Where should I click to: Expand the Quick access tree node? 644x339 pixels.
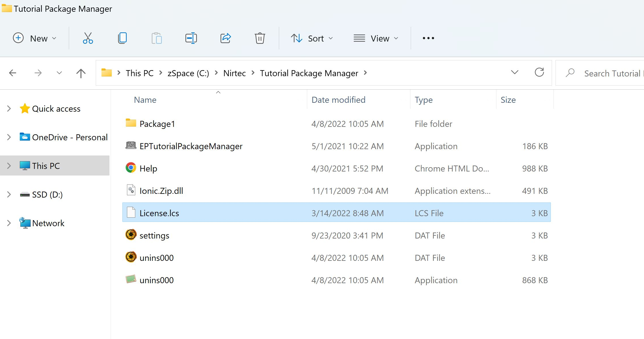click(x=9, y=109)
